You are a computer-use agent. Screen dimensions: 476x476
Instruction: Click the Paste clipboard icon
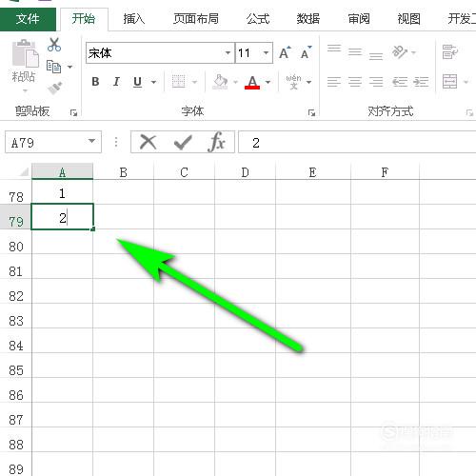tap(25, 53)
